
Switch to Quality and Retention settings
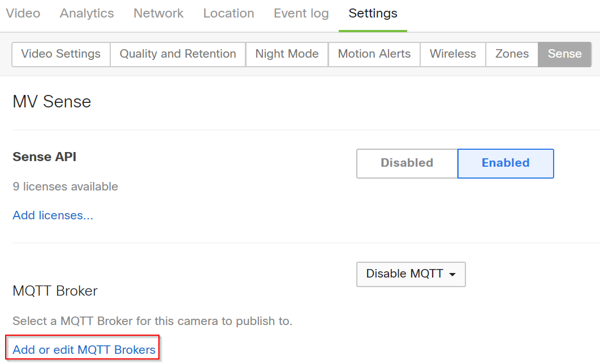point(177,54)
